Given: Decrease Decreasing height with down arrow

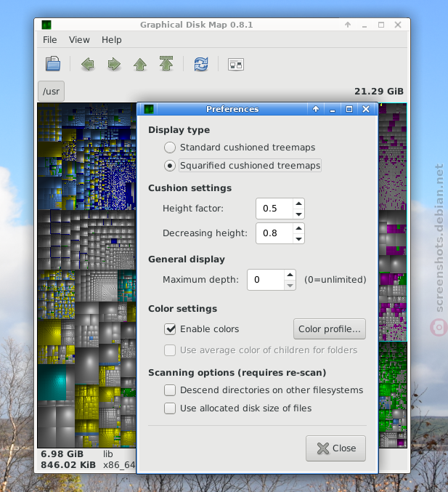Looking at the screenshot, I should coord(298,239).
